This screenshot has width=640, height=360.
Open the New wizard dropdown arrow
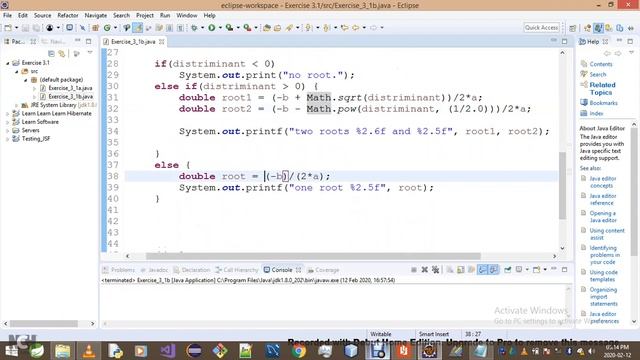click(x=16, y=28)
